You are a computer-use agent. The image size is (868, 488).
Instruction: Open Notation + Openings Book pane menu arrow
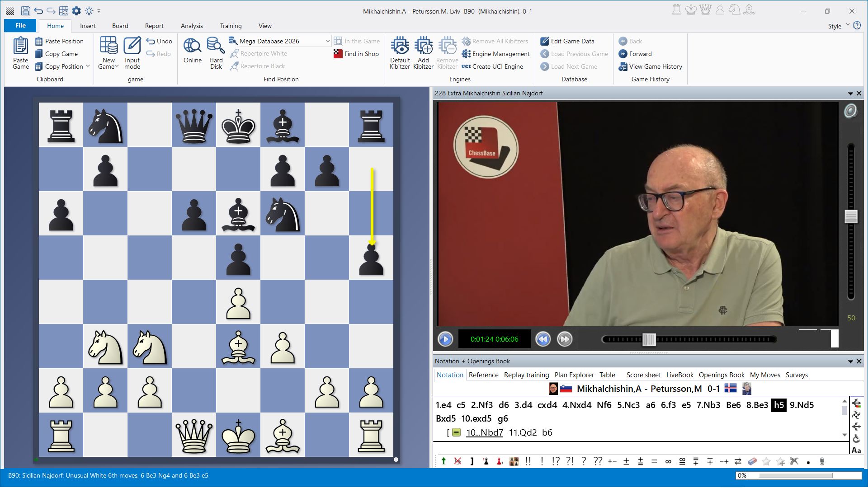850,361
